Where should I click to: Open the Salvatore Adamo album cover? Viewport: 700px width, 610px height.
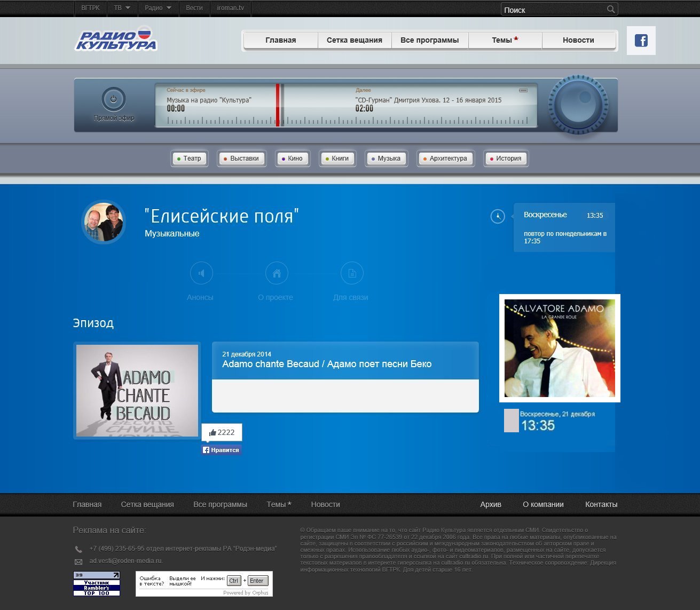(x=560, y=348)
